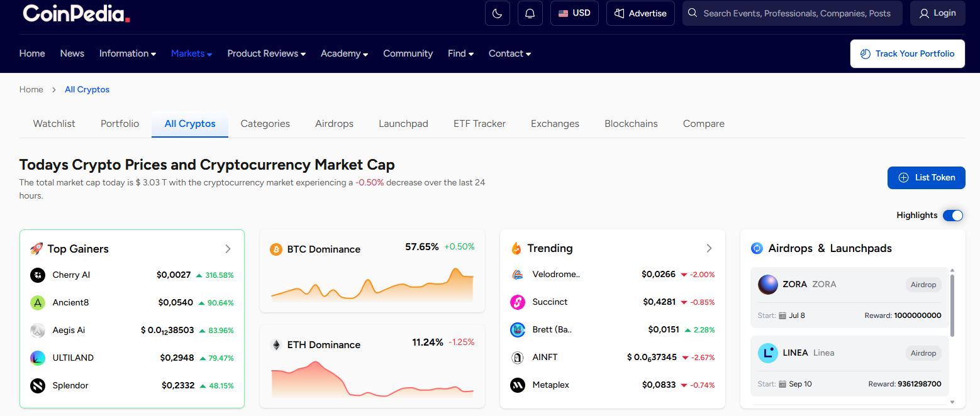Turn off the Highlights switch
The width and height of the screenshot is (980, 416).
point(952,216)
